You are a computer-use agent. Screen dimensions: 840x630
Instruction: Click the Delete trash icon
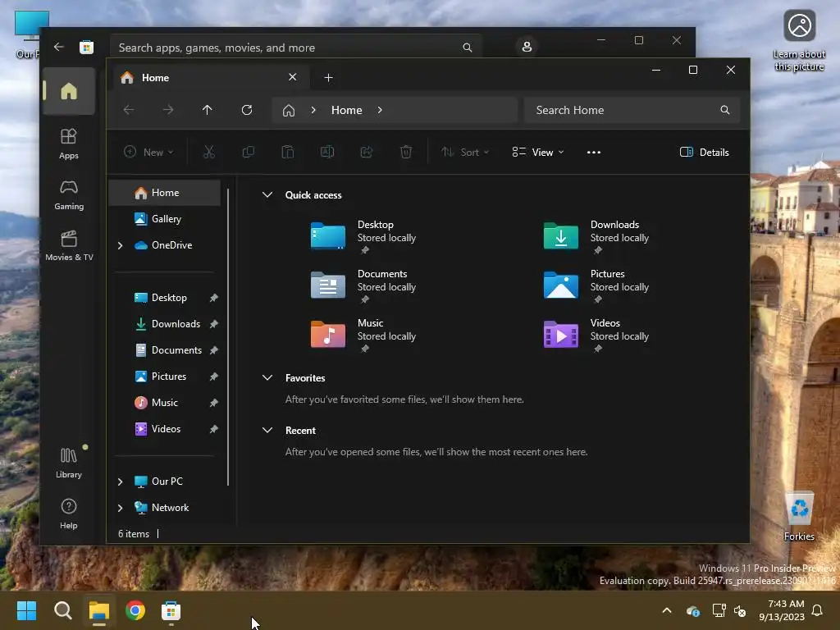(406, 152)
